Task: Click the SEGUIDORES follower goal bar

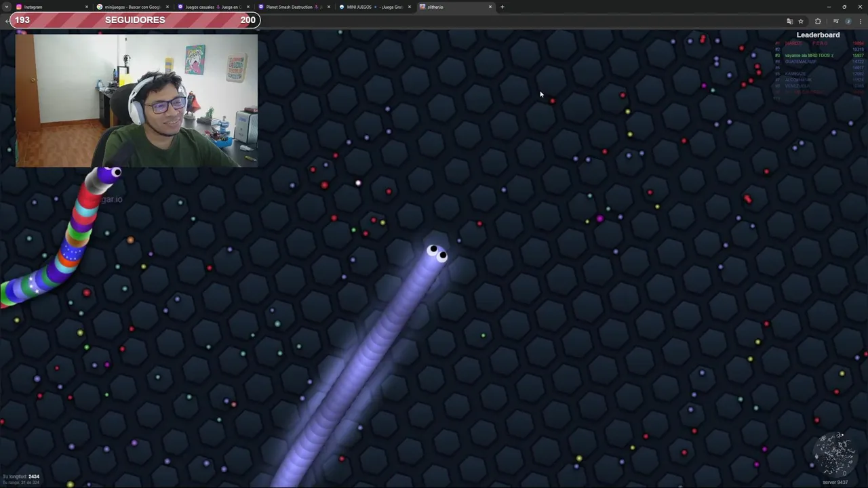Action: click(135, 20)
